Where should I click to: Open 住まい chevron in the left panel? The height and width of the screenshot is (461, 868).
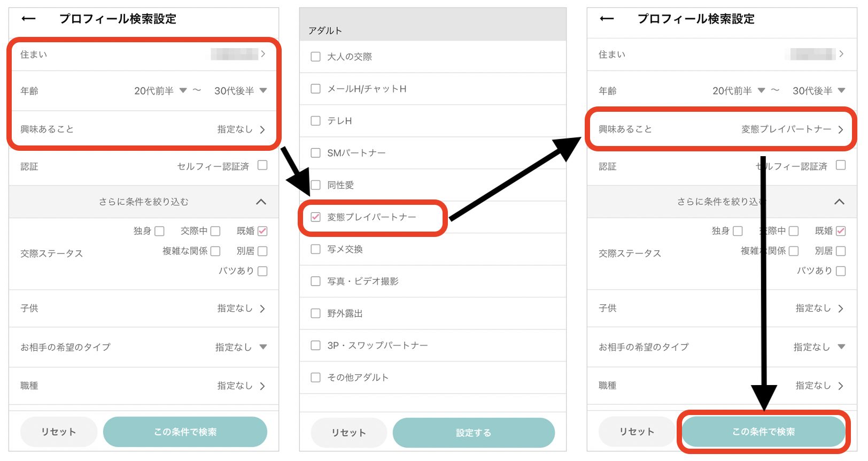click(262, 54)
